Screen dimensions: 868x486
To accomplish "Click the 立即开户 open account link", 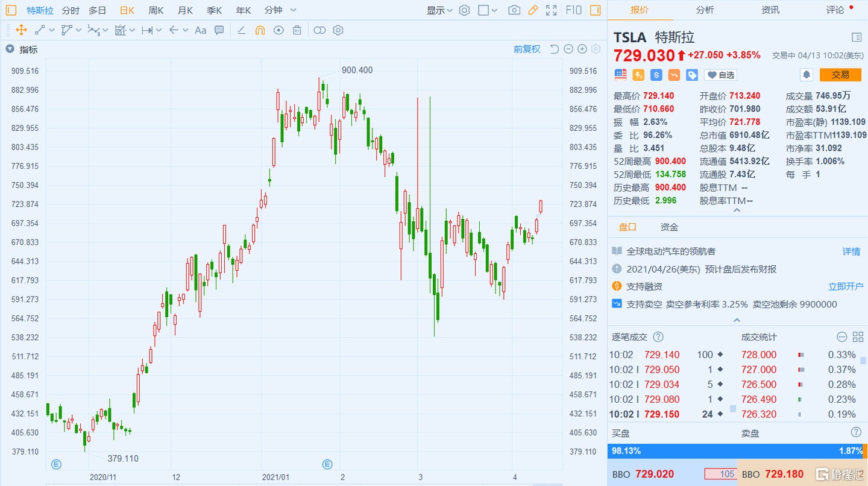I will pos(846,286).
